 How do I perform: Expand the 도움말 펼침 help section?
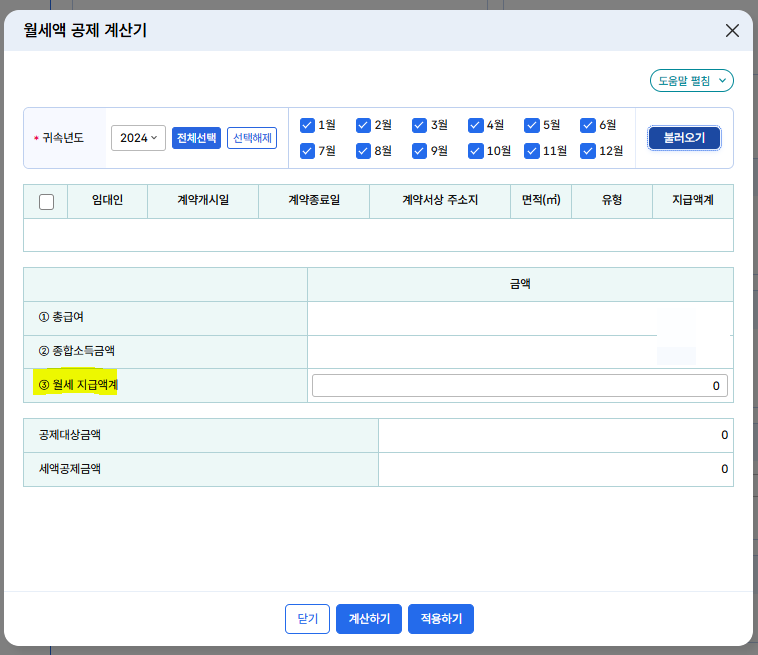coord(691,81)
